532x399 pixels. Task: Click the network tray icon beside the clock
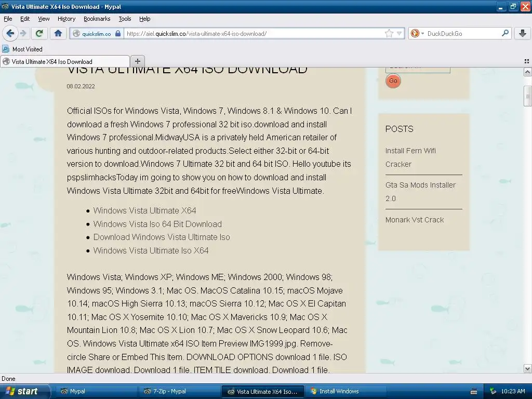tap(494, 391)
